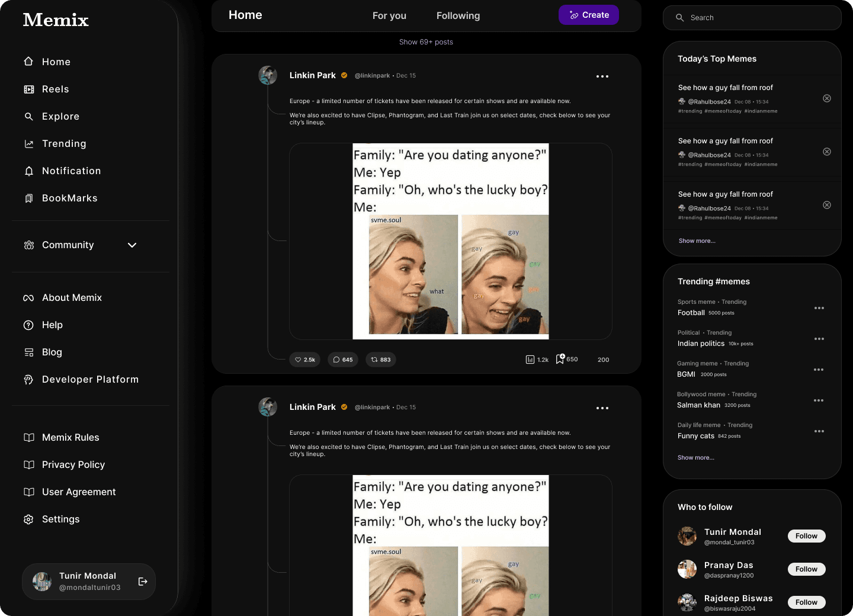Image resolution: width=853 pixels, height=616 pixels.
Task: Like the first post with 2.5k likes
Action: point(305,360)
